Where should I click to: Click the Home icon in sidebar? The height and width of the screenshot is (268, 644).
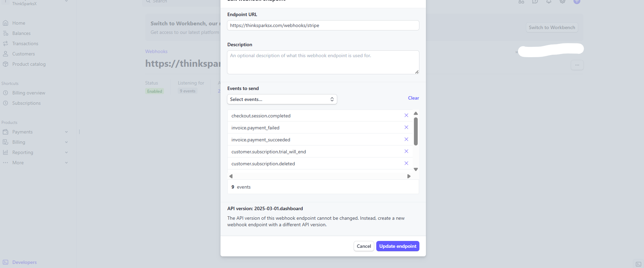(x=5, y=23)
